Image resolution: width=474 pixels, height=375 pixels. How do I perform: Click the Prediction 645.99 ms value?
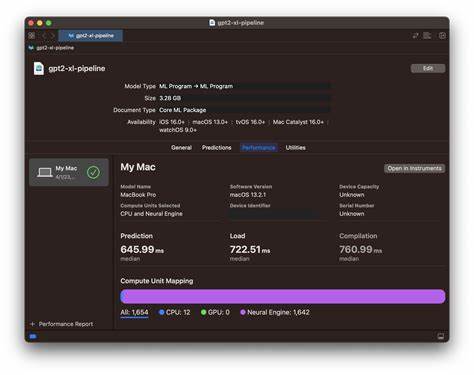(x=142, y=250)
